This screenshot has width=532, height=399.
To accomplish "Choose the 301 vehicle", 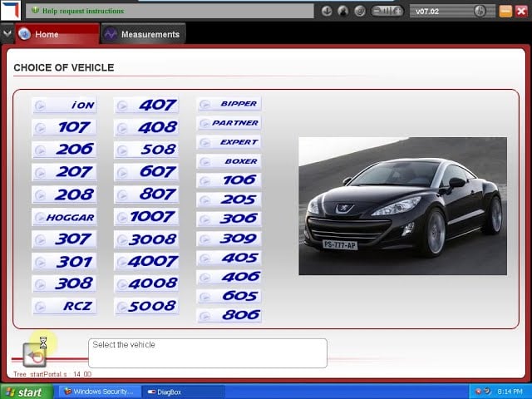I will pos(65,262).
